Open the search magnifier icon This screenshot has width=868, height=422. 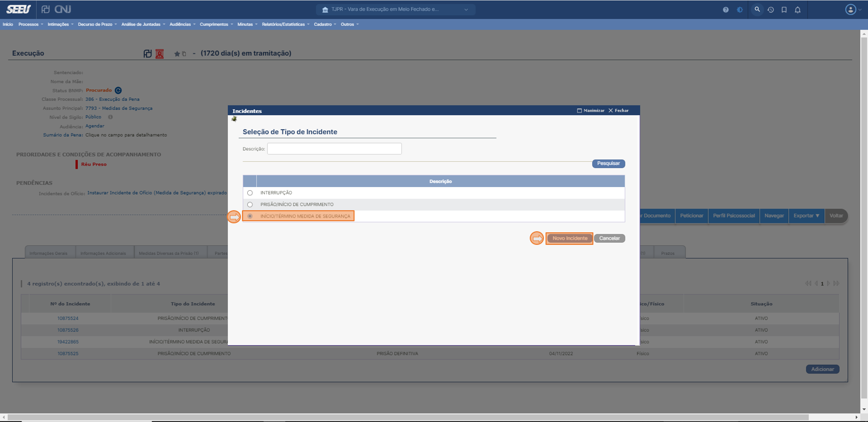click(x=757, y=9)
